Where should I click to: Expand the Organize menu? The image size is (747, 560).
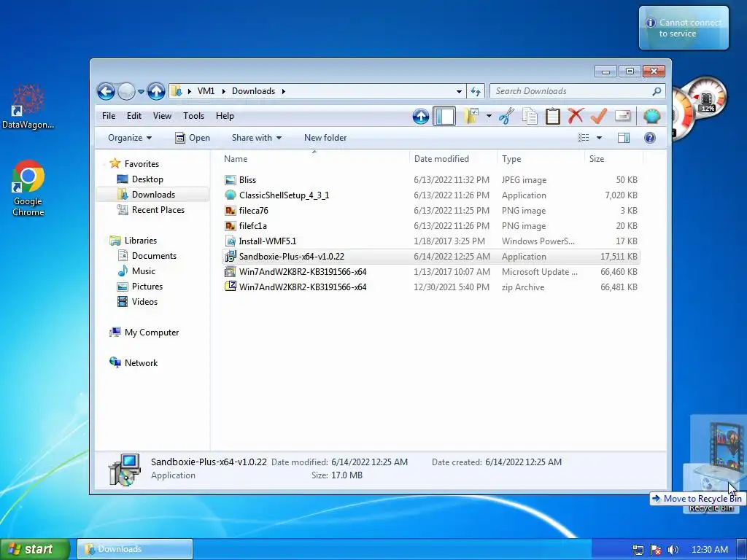click(130, 138)
